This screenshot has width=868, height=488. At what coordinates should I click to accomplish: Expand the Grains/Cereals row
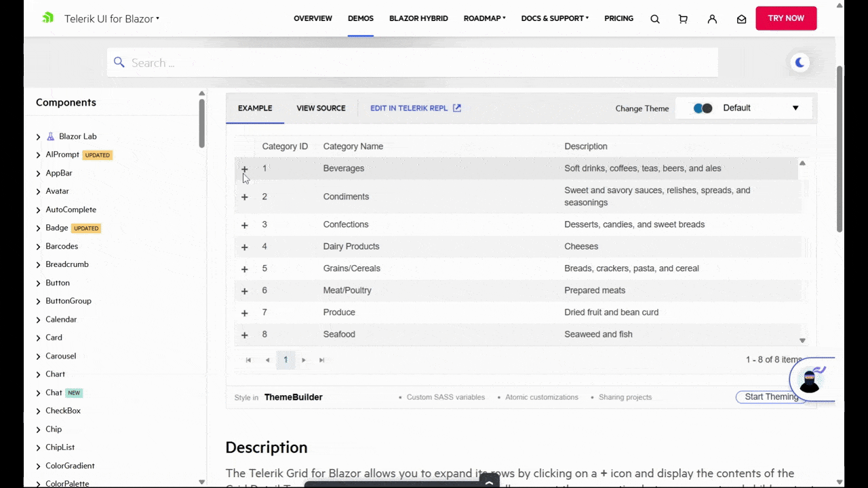click(245, 269)
